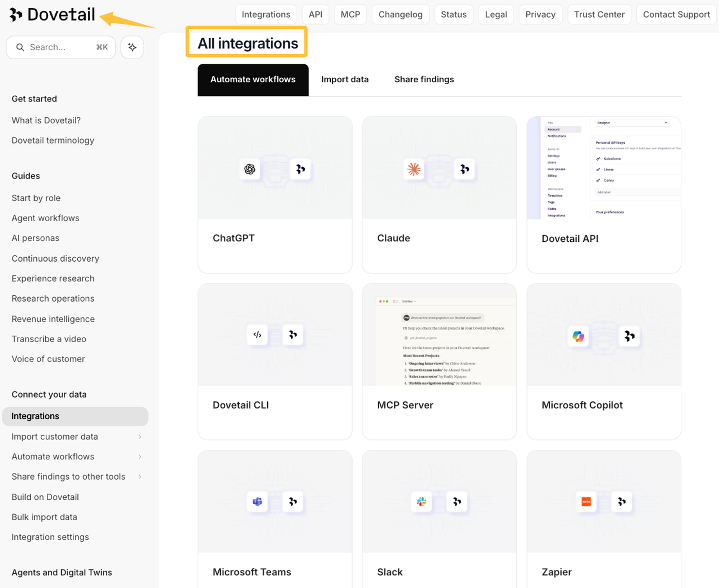The width and height of the screenshot is (719, 588).
Task: Click the Dovetail icon on the Claude card
Action: [465, 169]
